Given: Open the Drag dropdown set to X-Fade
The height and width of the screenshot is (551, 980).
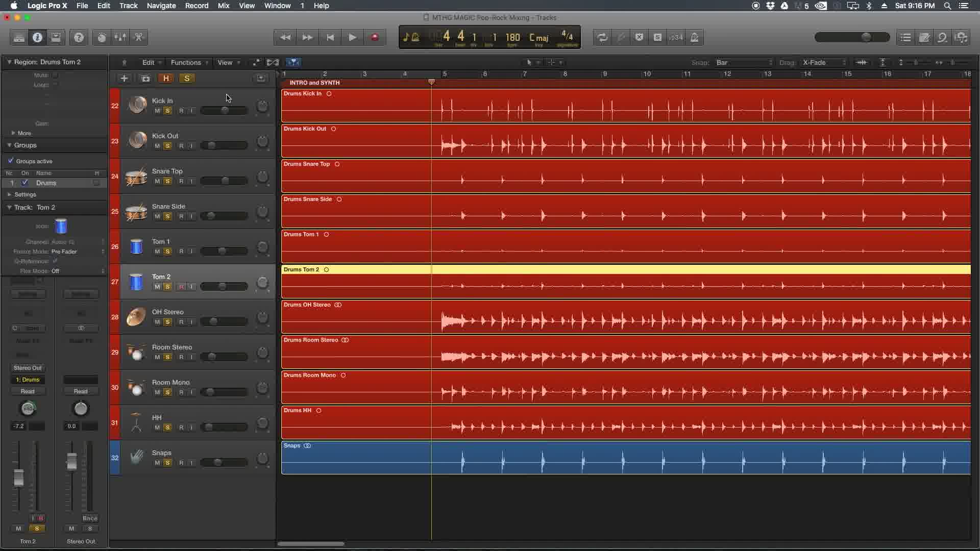Looking at the screenshot, I should (x=824, y=62).
